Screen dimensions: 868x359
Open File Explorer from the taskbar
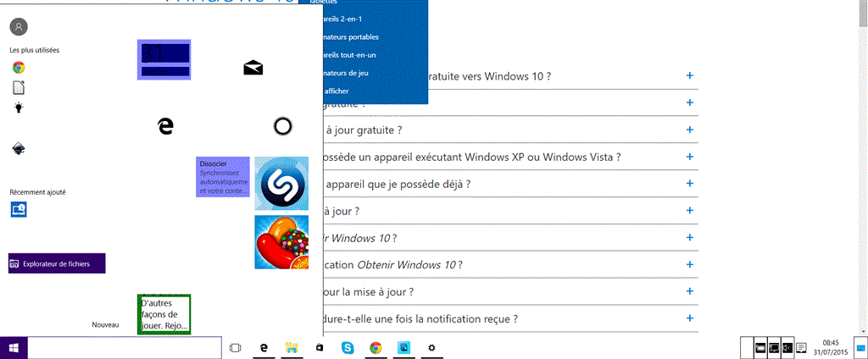(292, 348)
